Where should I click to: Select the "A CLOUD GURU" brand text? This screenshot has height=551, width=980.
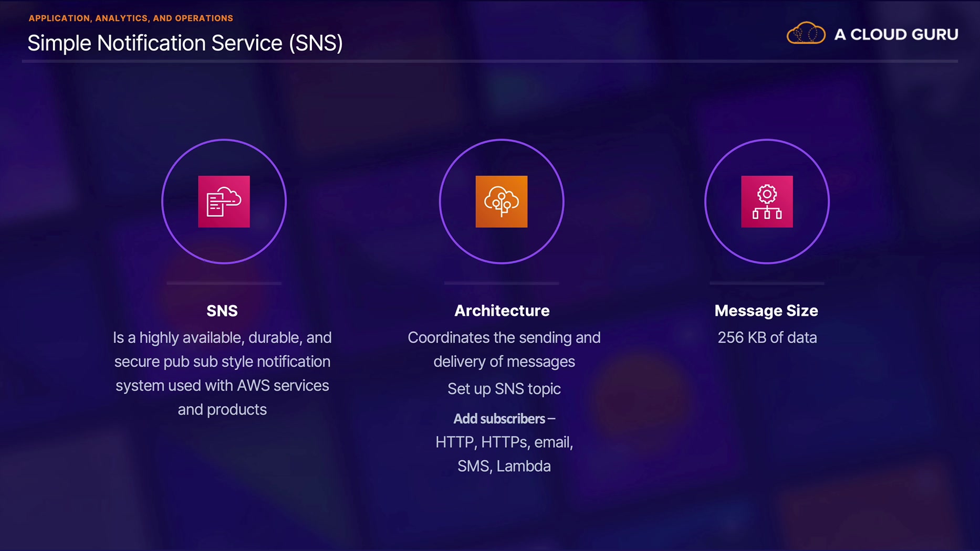click(x=896, y=35)
